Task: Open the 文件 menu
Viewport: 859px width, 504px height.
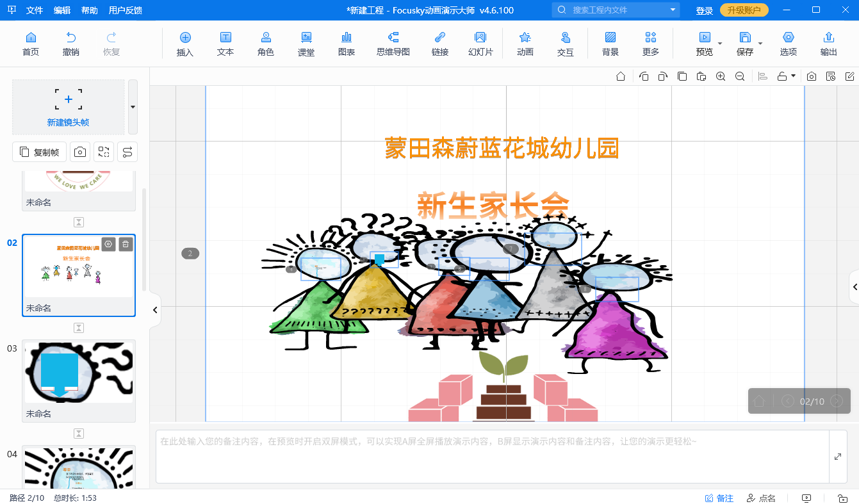Action: pos(35,10)
